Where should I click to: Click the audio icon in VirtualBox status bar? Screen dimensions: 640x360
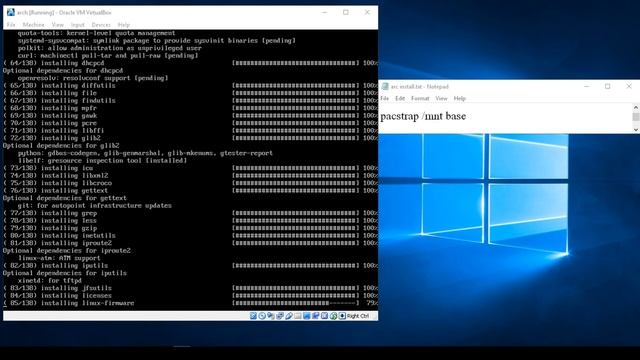271,316
